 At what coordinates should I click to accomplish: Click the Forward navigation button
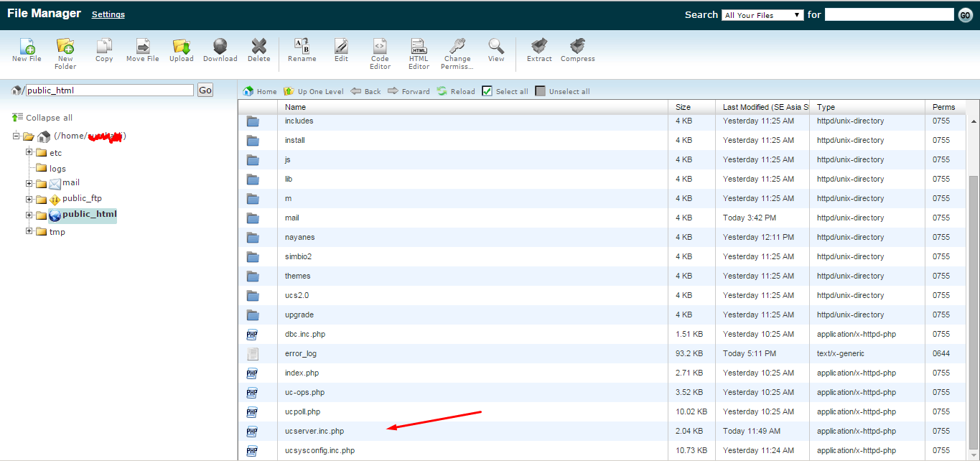[x=409, y=91]
